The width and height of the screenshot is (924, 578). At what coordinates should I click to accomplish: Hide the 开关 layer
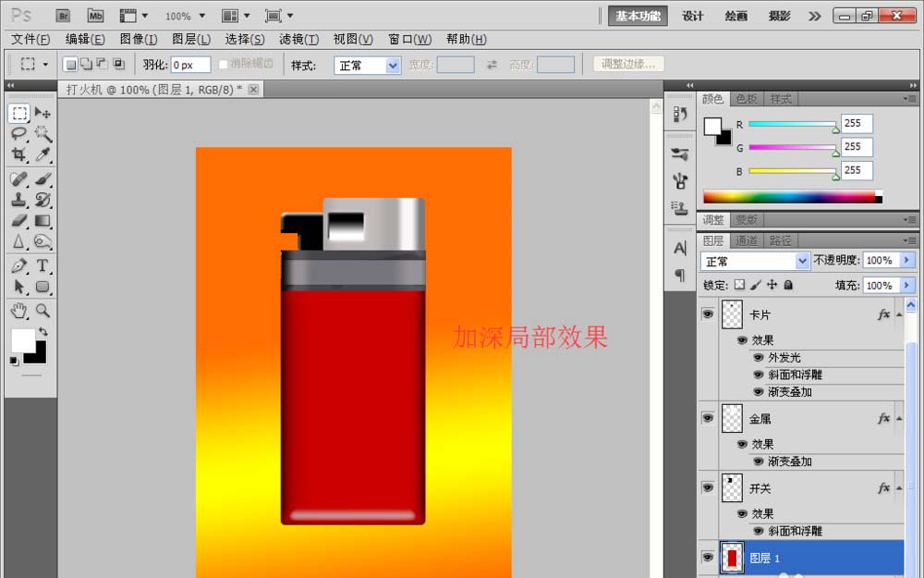(x=707, y=488)
